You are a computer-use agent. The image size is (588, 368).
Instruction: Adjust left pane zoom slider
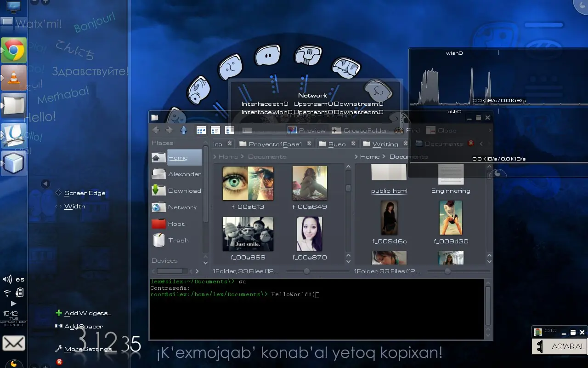[306, 271]
